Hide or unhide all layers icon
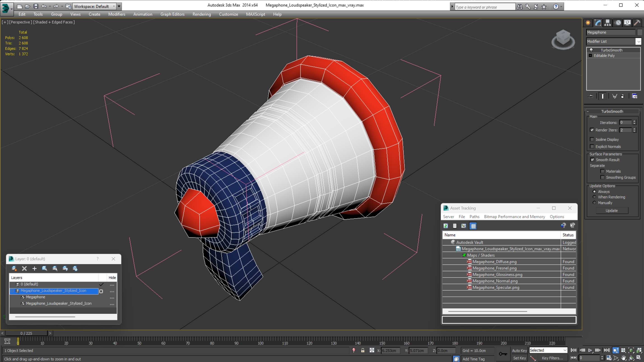Image resolution: width=644 pixels, height=362 pixels. 65,268
